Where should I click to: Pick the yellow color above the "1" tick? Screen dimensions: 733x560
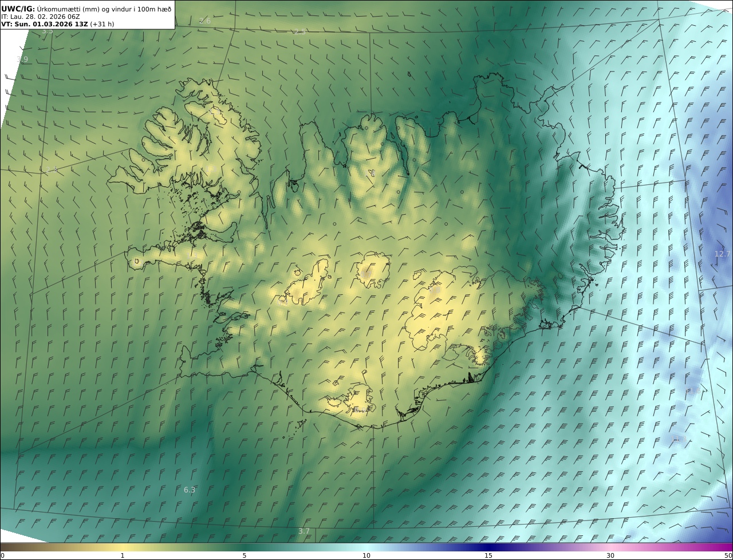pos(123,546)
